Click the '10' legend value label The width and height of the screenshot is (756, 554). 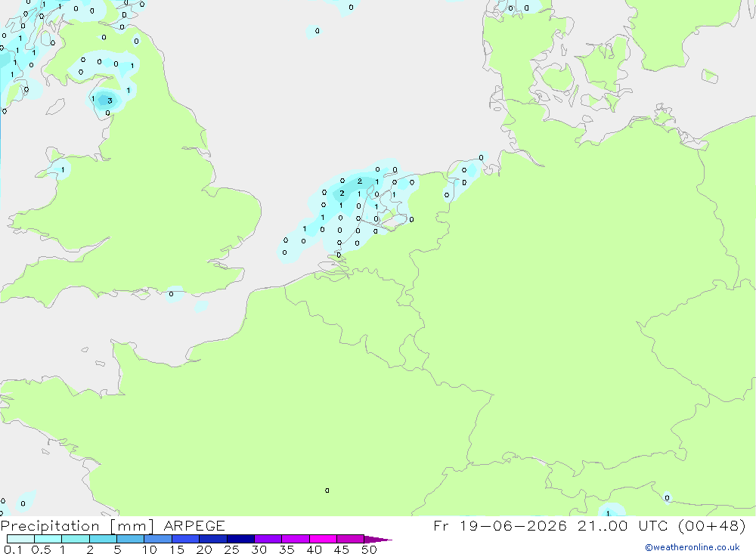(x=150, y=549)
